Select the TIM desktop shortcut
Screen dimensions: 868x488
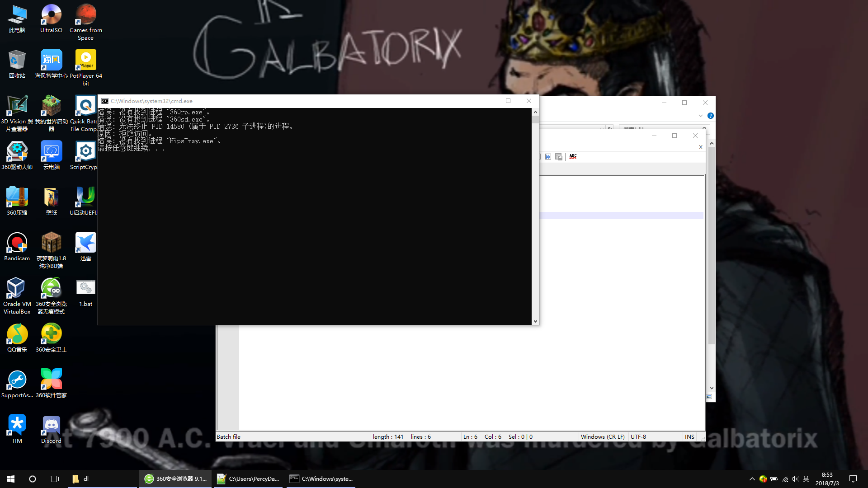pos(17,429)
